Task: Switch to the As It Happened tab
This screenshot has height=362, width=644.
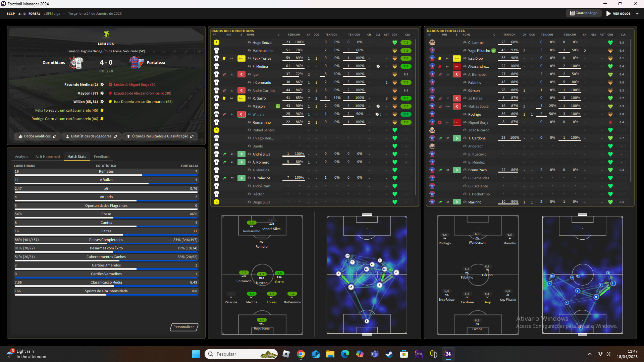Action: tap(48, 157)
